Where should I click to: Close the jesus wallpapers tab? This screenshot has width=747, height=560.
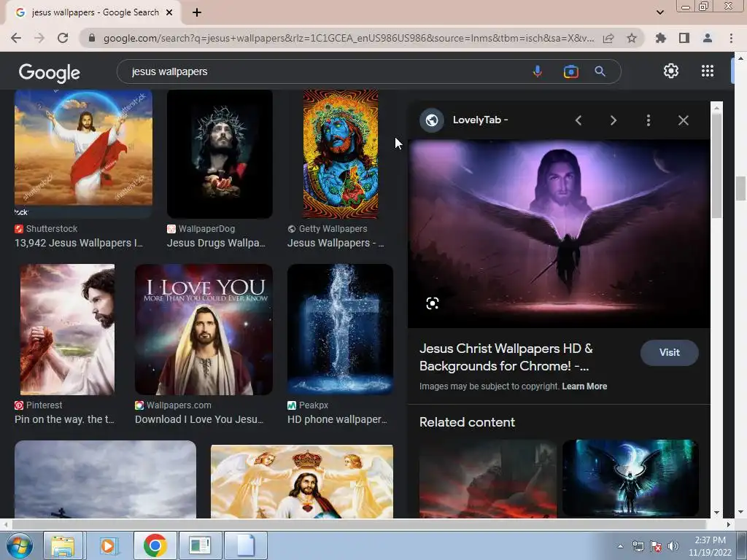point(169,12)
